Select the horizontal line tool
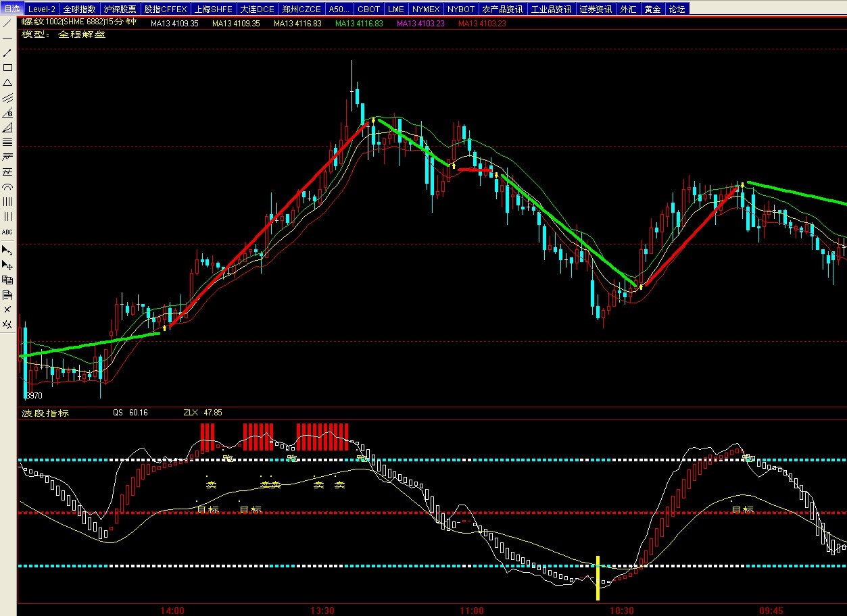 click(7, 38)
